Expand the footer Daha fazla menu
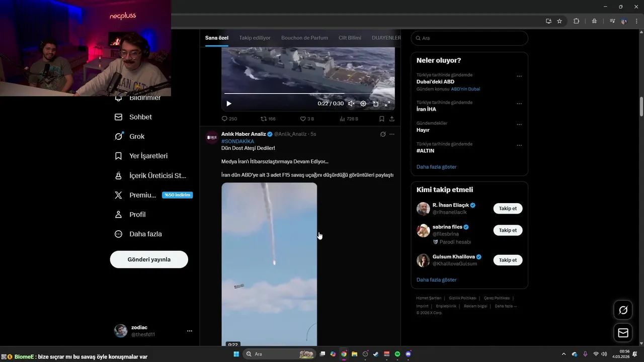 506,306
